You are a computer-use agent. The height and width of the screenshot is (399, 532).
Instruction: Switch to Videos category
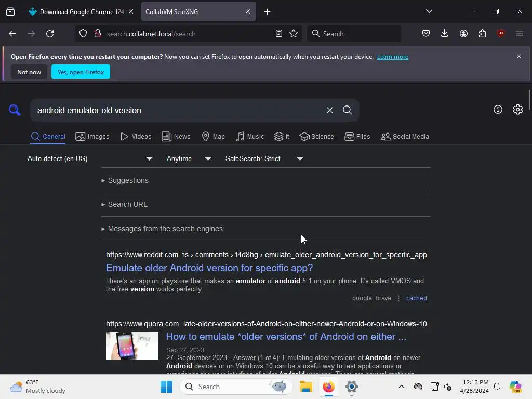coord(136,137)
